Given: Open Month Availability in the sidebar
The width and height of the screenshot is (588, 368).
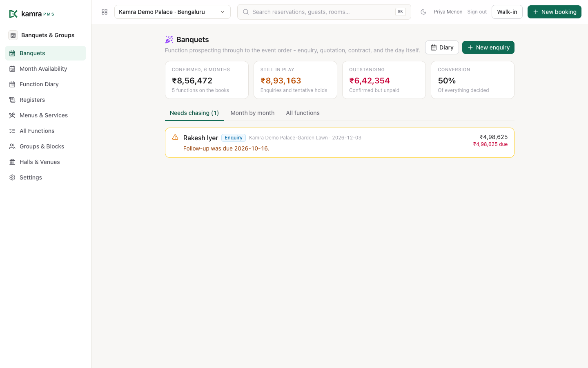Looking at the screenshot, I should click(x=45, y=69).
